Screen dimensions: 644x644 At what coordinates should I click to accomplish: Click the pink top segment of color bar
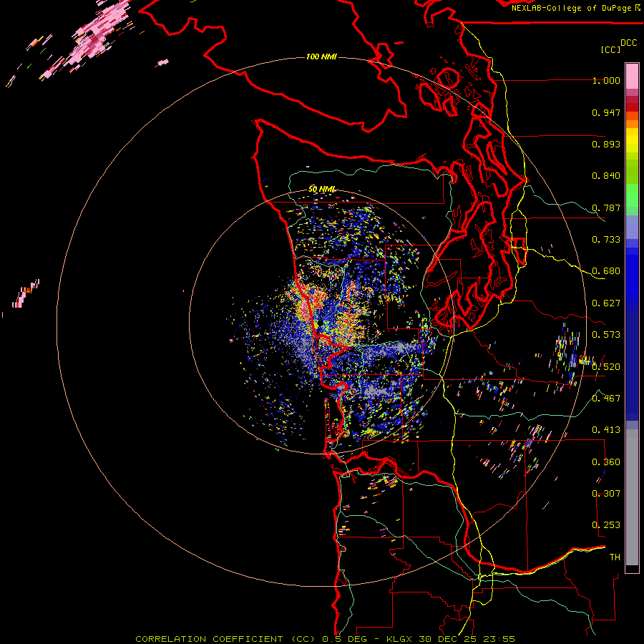pyautogui.click(x=632, y=76)
